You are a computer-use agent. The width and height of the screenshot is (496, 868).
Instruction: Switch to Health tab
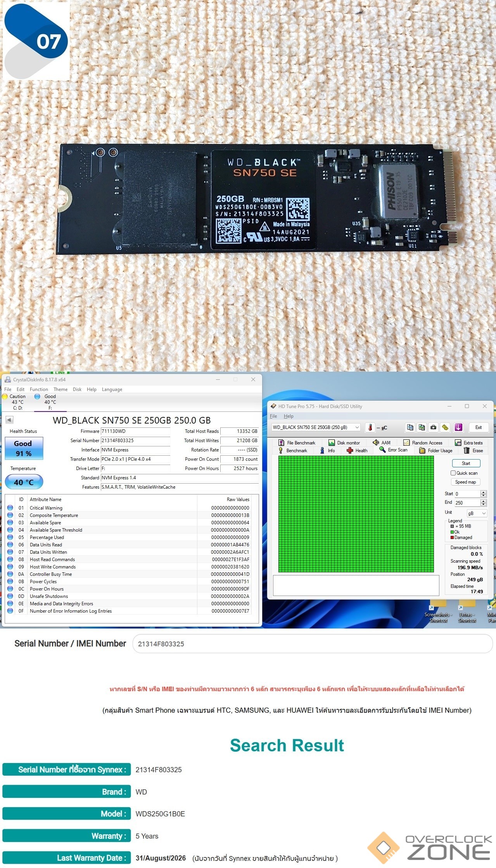click(x=357, y=450)
